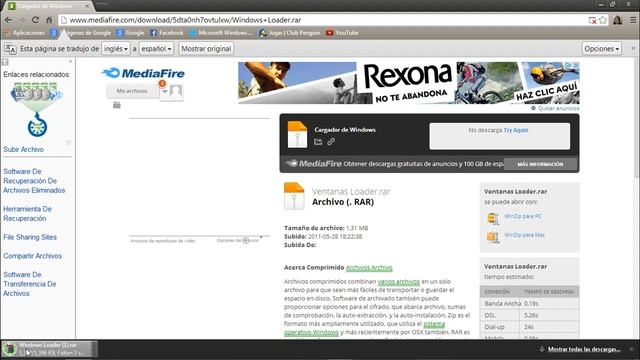Click the copy link icon under Cargador de Windows
Image resolution: width=640 pixels, height=360 pixels.
[331, 142]
